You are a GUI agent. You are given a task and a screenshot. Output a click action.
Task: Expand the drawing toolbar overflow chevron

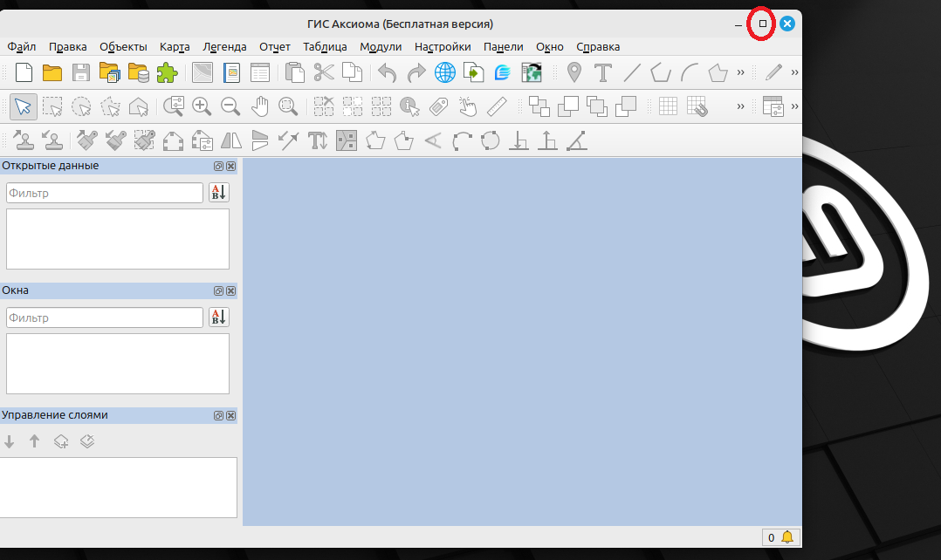coord(741,72)
